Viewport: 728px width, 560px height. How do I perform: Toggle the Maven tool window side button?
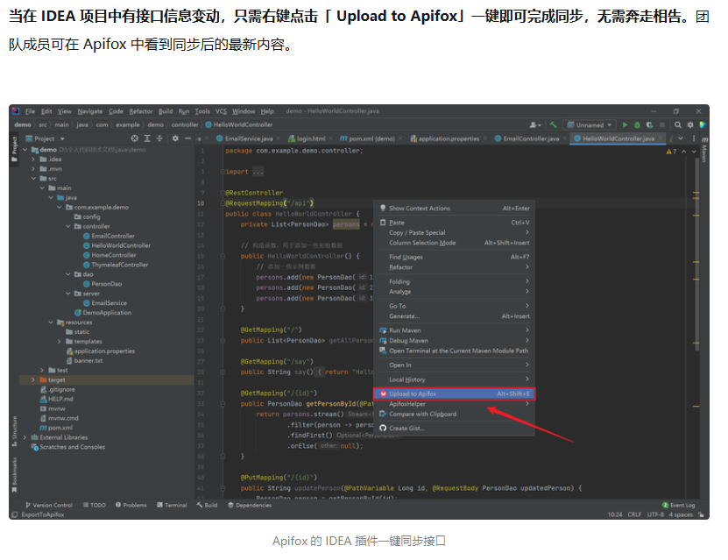click(704, 150)
